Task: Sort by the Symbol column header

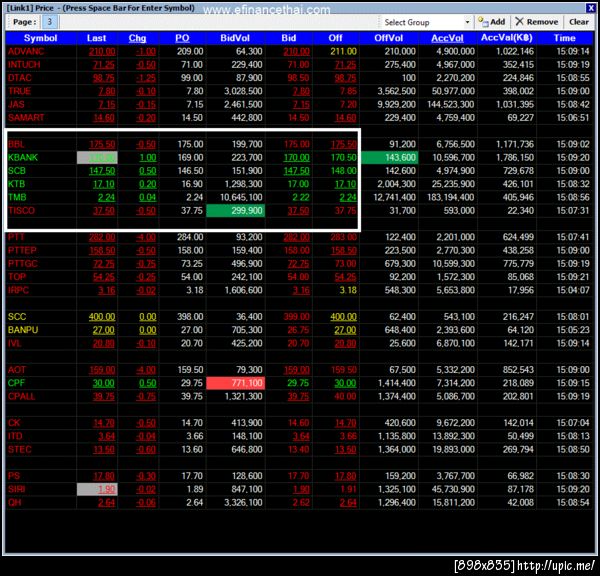Action: (x=41, y=38)
